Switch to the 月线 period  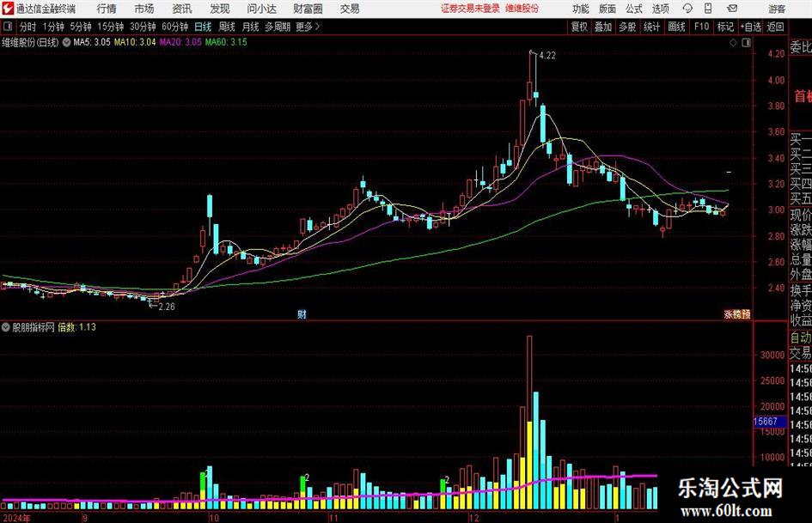[251, 27]
